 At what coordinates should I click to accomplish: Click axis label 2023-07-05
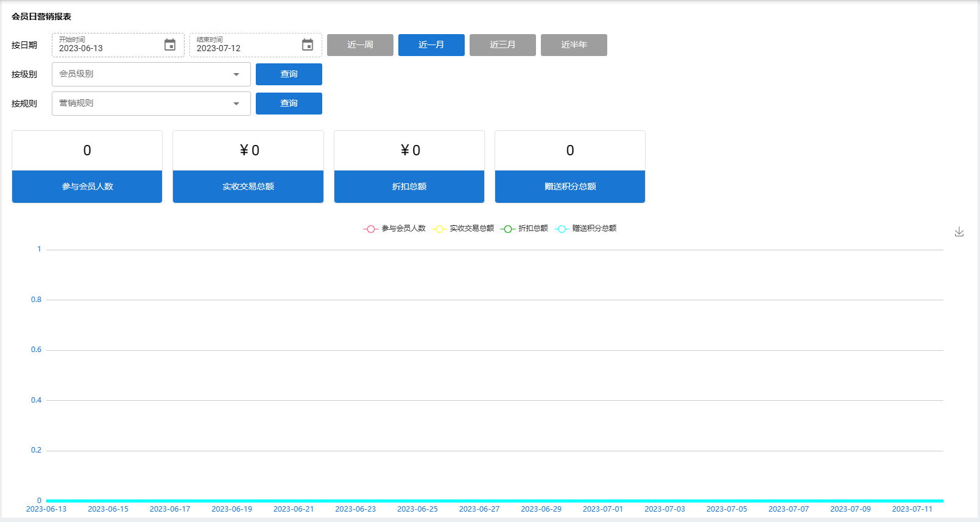(x=727, y=509)
